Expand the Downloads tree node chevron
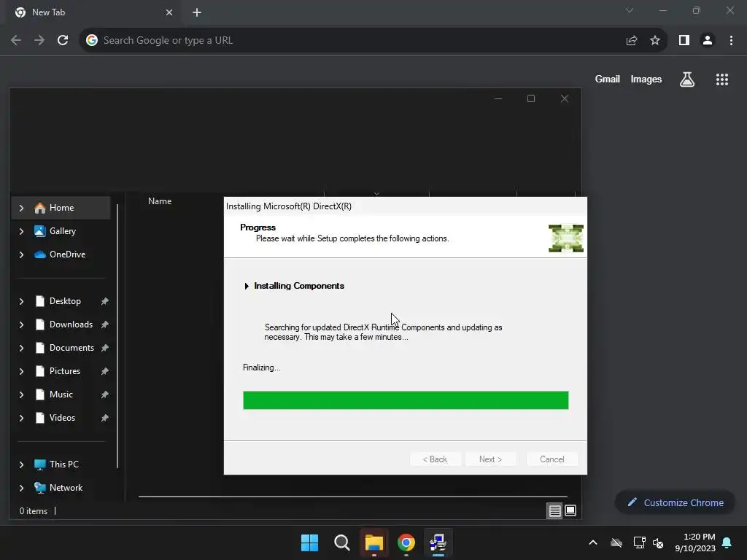This screenshot has width=747, height=560. [21, 324]
